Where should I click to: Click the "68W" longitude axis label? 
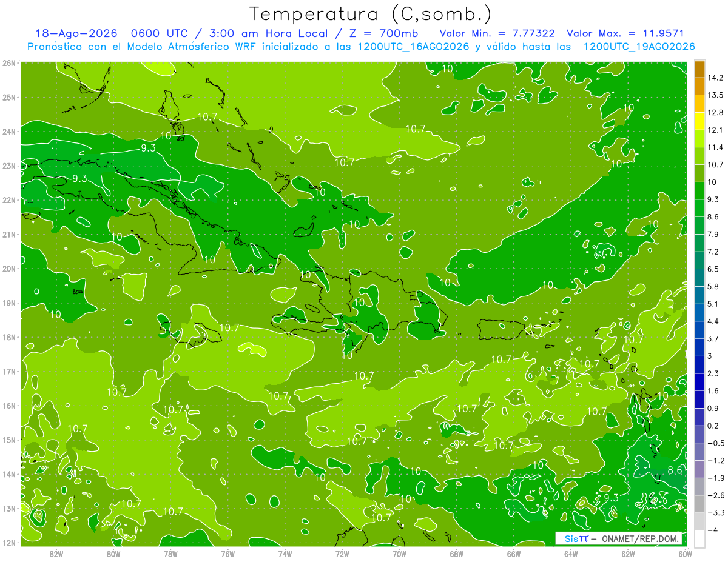tap(457, 554)
